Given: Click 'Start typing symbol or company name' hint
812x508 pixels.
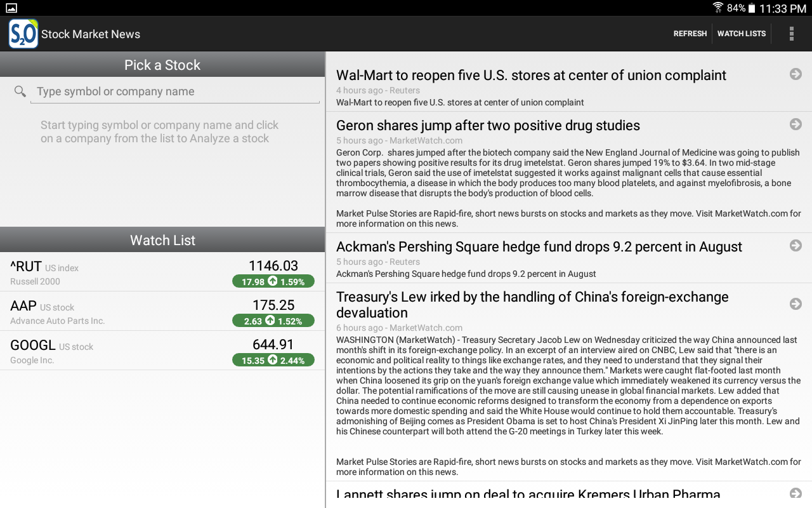Looking at the screenshot, I should pos(159,132).
